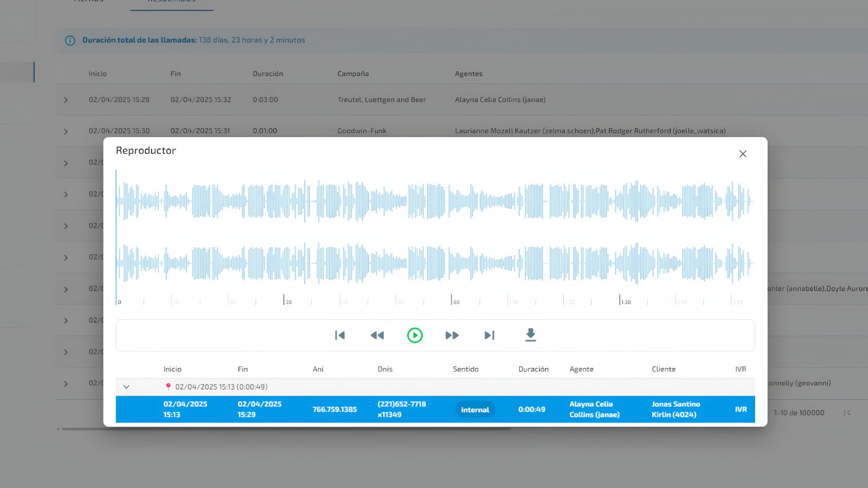868x488 pixels.
Task: Rewind the audio playback
Action: (377, 335)
